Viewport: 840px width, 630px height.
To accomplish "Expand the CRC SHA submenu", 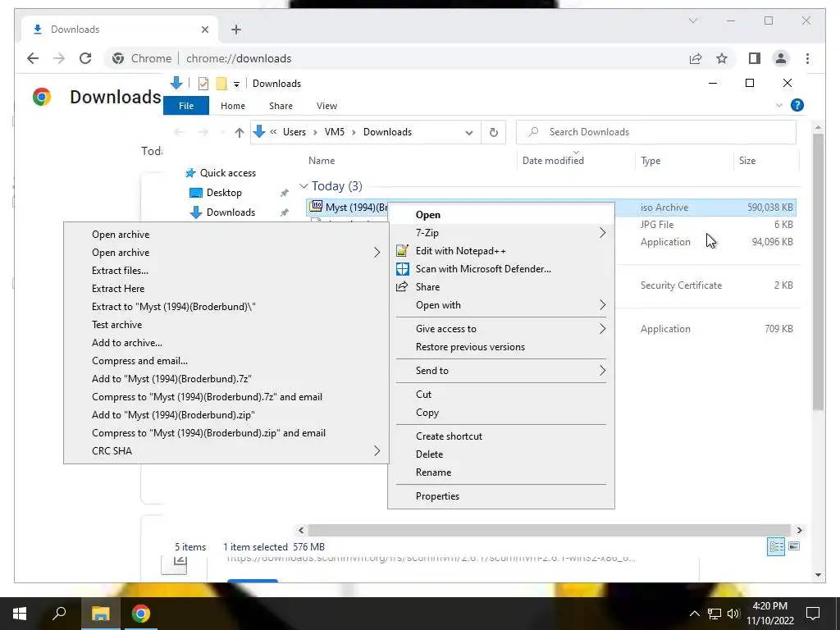I will [226, 451].
